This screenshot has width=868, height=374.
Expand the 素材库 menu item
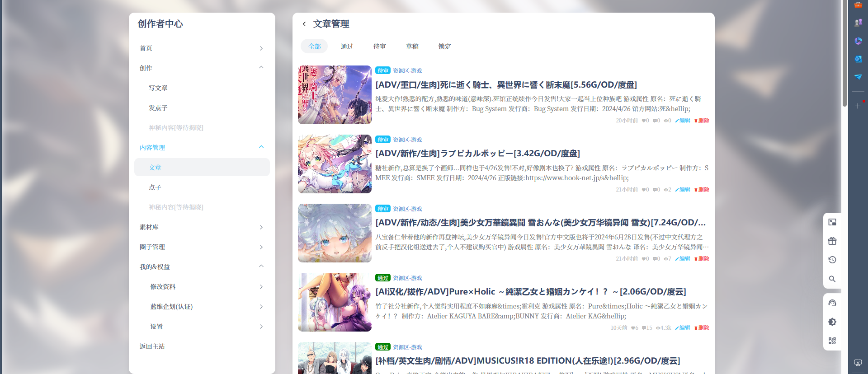coord(261,227)
